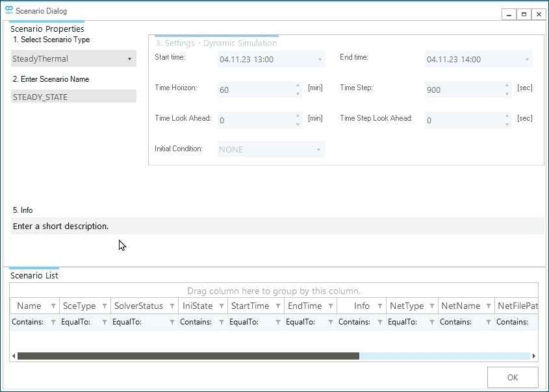This screenshot has height=392, width=549.
Task: Click the SolverStatus column filter funnel
Action: (x=172, y=306)
